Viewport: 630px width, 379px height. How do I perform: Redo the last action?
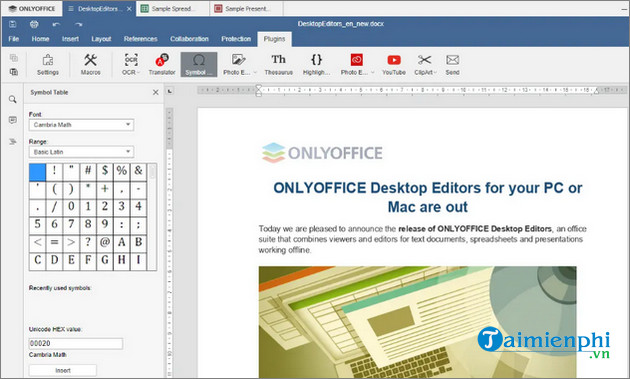[x=78, y=24]
